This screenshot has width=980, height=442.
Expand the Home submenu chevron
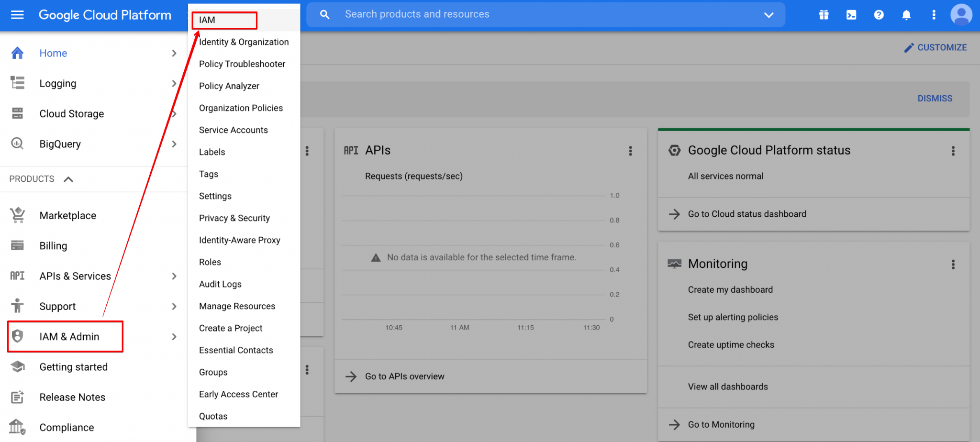174,53
